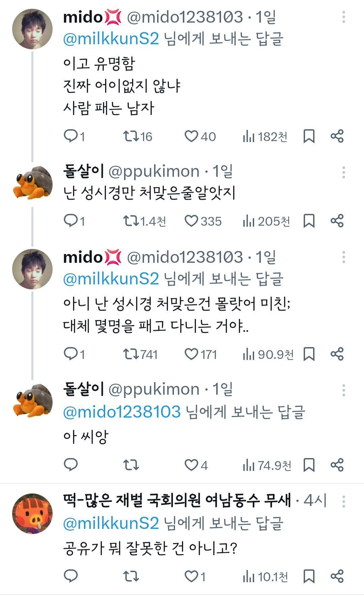Open more options on 돌살이's '난 성시경만' tweet
Screen dimensions: 364x596
point(343,172)
